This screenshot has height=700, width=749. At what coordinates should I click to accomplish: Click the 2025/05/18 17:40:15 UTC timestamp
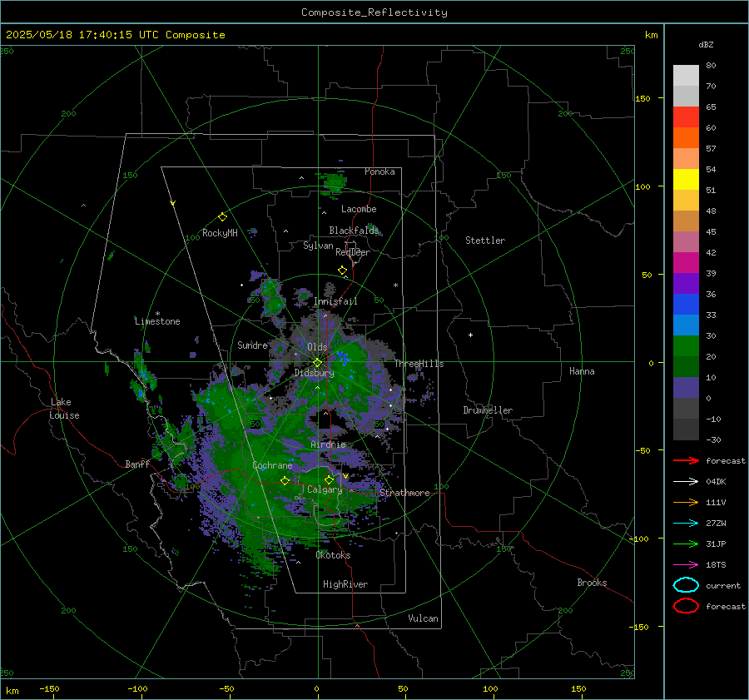[x=82, y=35]
